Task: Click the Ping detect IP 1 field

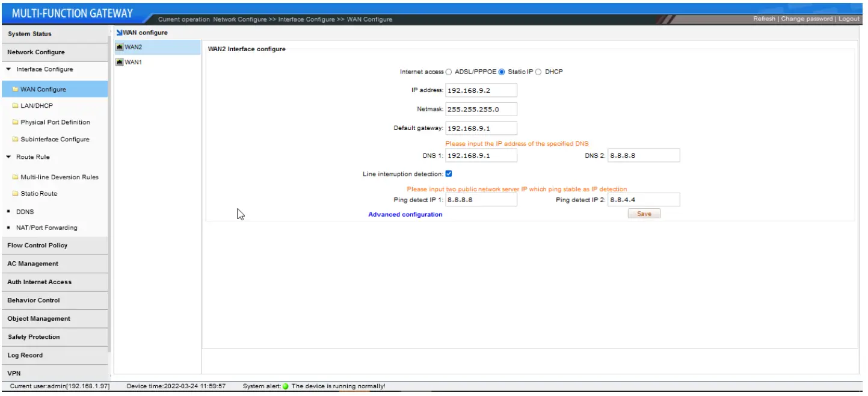Action: tap(481, 200)
